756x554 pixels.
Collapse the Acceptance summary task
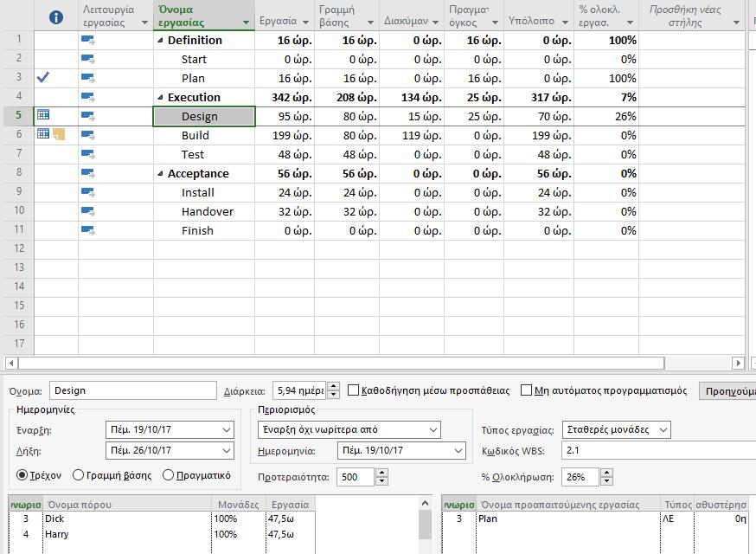pos(161,174)
